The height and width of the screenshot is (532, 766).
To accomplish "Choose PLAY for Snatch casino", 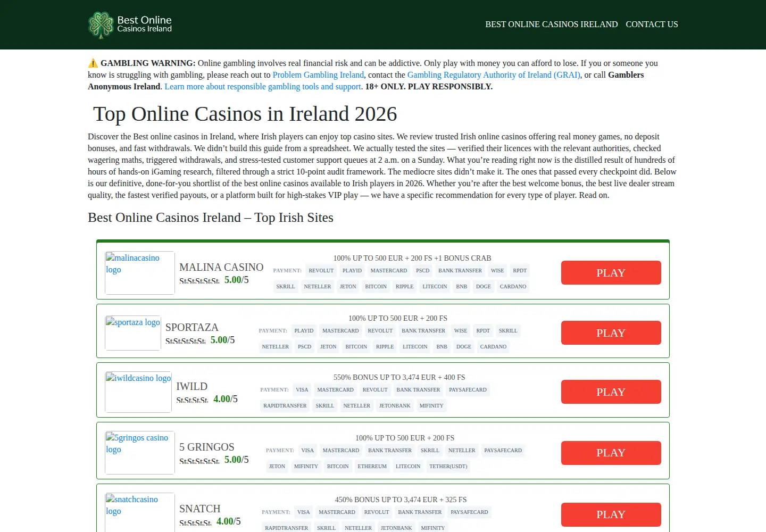I will [611, 514].
